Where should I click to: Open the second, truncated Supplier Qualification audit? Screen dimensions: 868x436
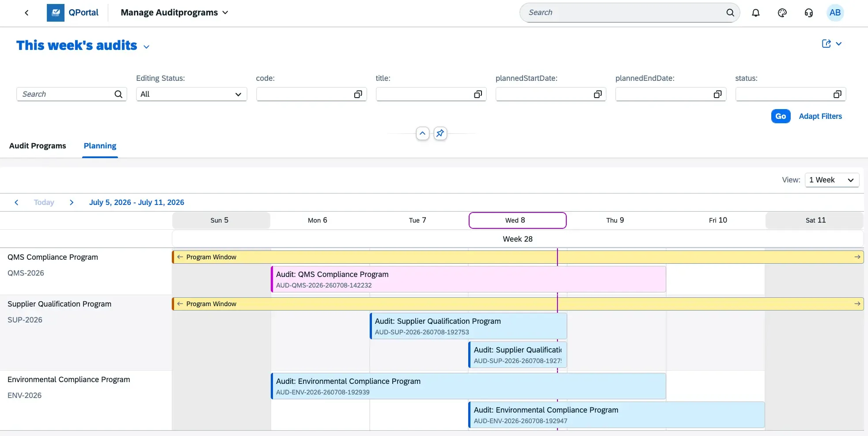[518, 355]
